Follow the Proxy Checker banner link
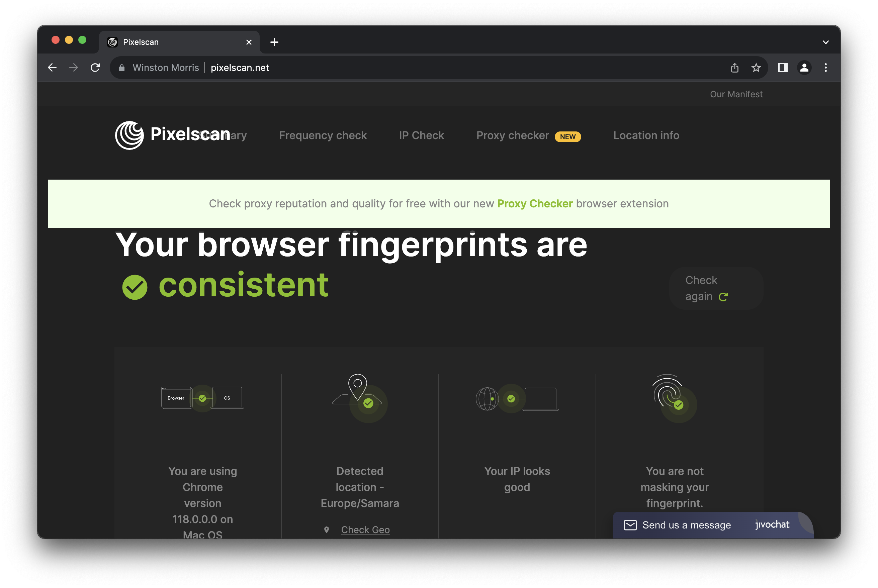Screen dimensions: 878x588 (x=534, y=204)
